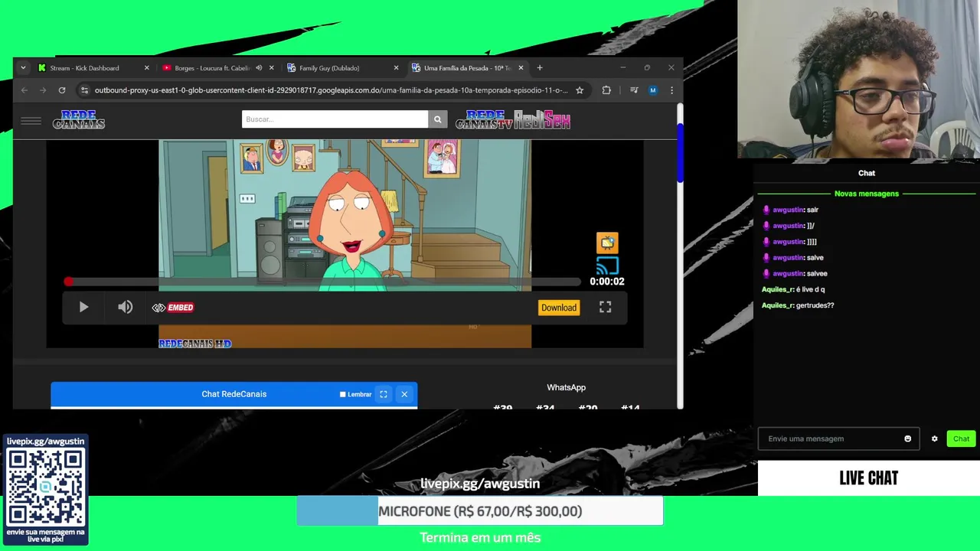The image size is (980, 551).
Task: Click the orange TV icon on player
Action: tap(607, 243)
